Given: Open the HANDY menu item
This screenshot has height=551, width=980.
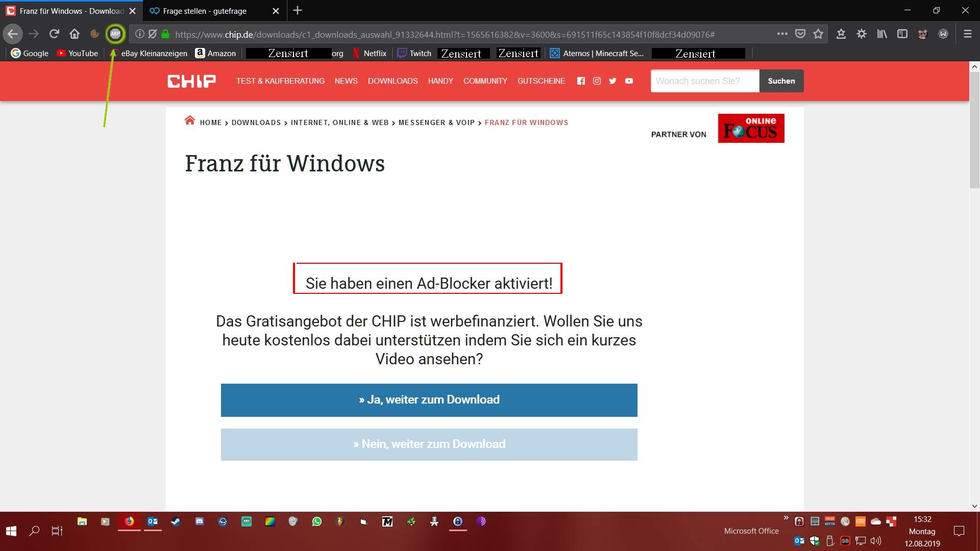Looking at the screenshot, I should coord(440,81).
